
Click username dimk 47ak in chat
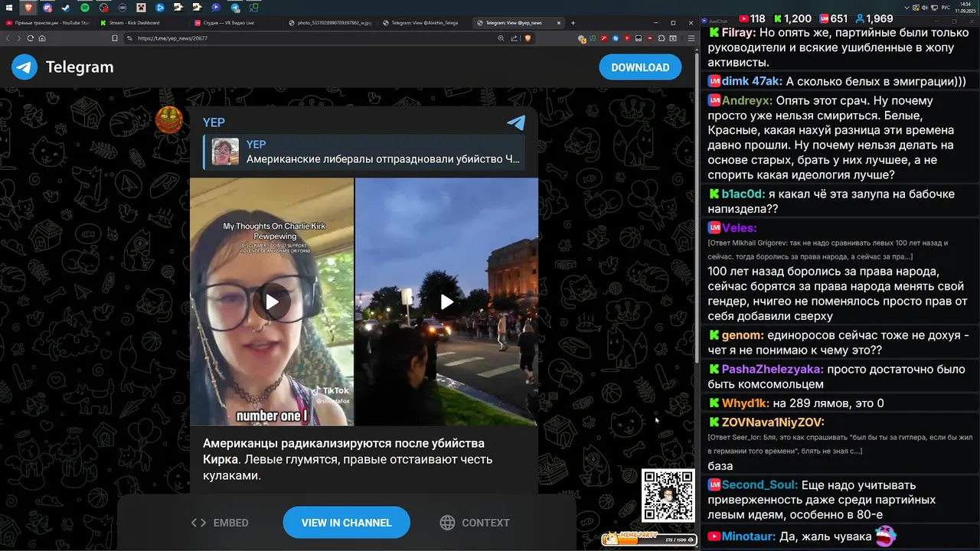752,81
